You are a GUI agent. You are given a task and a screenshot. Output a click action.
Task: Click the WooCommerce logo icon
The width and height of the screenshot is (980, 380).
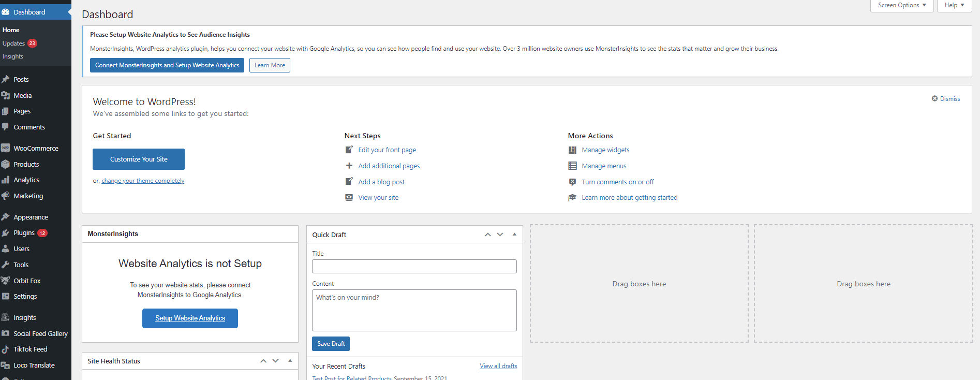tap(6, 148)
